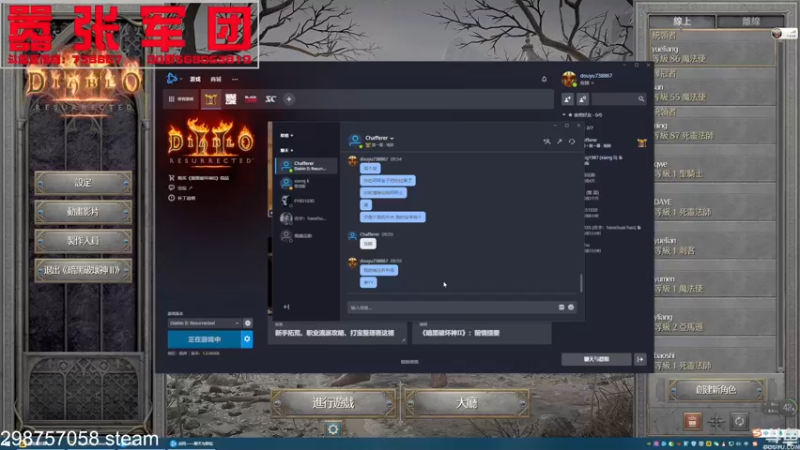800x450 pixels.
Task: Click the Exit Diablo II button
Action: [x=83, y=270]
